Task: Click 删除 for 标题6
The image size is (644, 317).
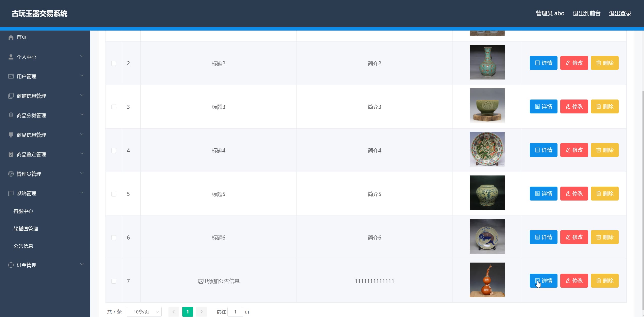Action: click(605, 237)
